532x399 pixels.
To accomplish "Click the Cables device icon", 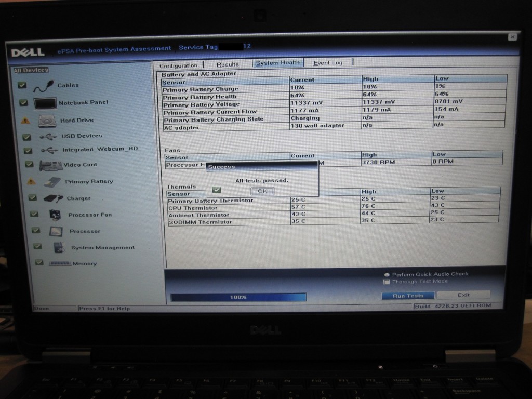I will tap(44, 86).
